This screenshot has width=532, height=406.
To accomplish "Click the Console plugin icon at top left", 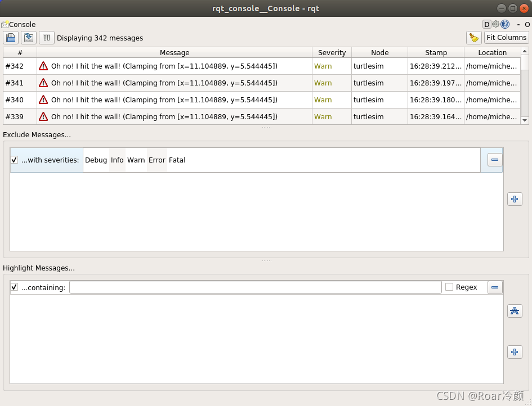I will pos(5,24).
